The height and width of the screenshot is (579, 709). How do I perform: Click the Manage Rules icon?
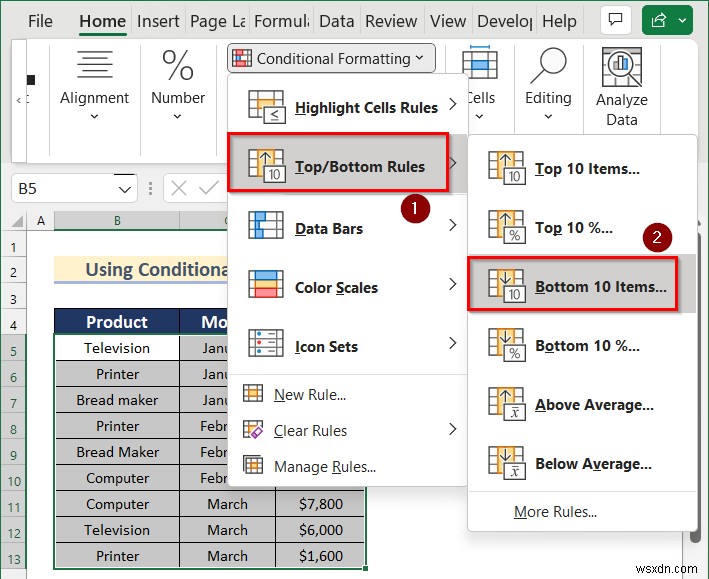point(253,465)
